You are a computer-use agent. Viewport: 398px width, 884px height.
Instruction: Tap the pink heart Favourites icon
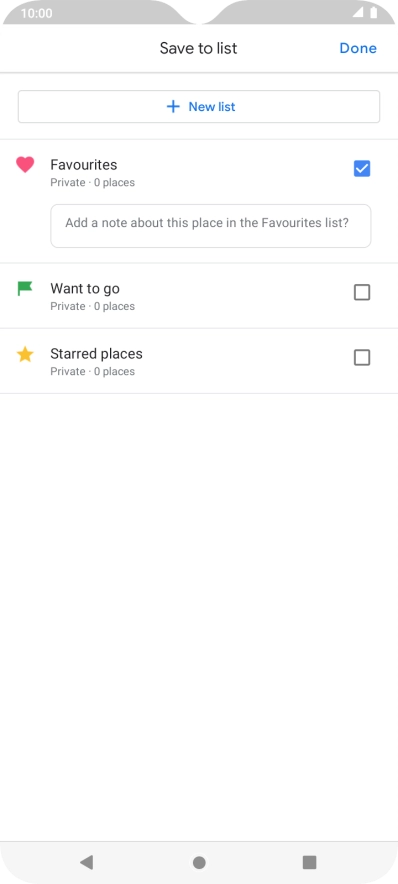click(x=25, y=165)
